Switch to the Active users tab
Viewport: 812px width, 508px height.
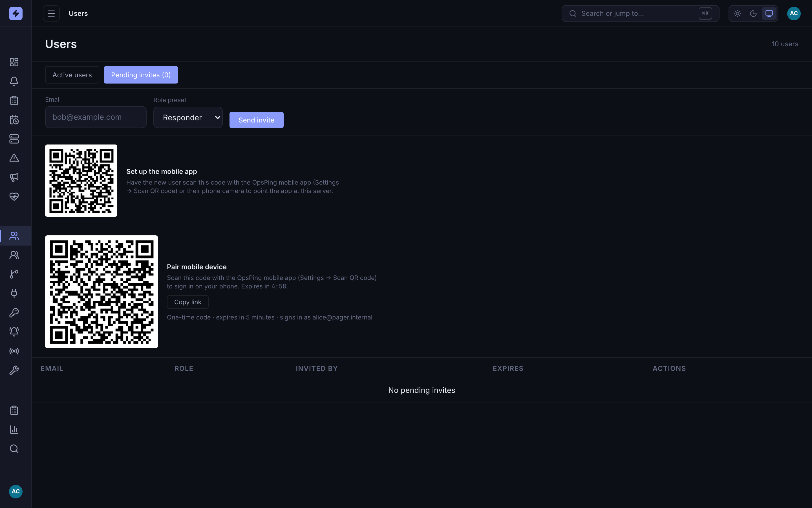[x=72, y=75]
